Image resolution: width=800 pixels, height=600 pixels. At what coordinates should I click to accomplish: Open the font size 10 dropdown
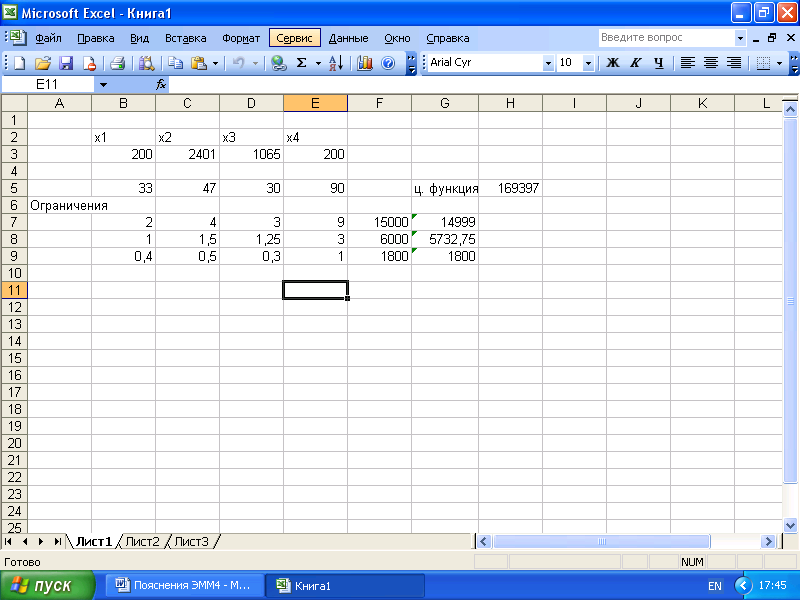click(588, 63)
